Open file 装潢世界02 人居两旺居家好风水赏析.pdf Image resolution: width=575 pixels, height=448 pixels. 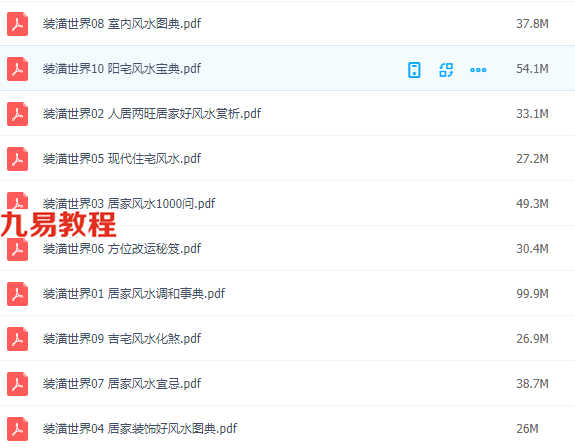152,114
